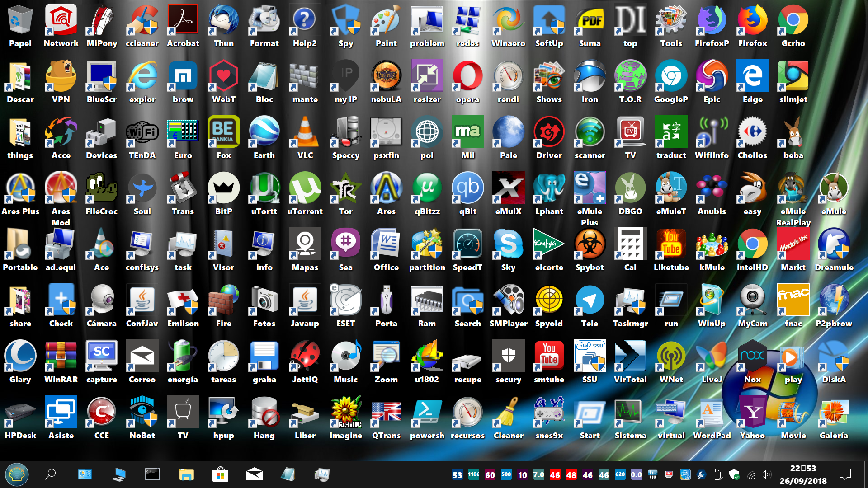Open the qBit torrent client shortcut
The image size is (868, 488).
pyautogui.click(x=468, y=194)
